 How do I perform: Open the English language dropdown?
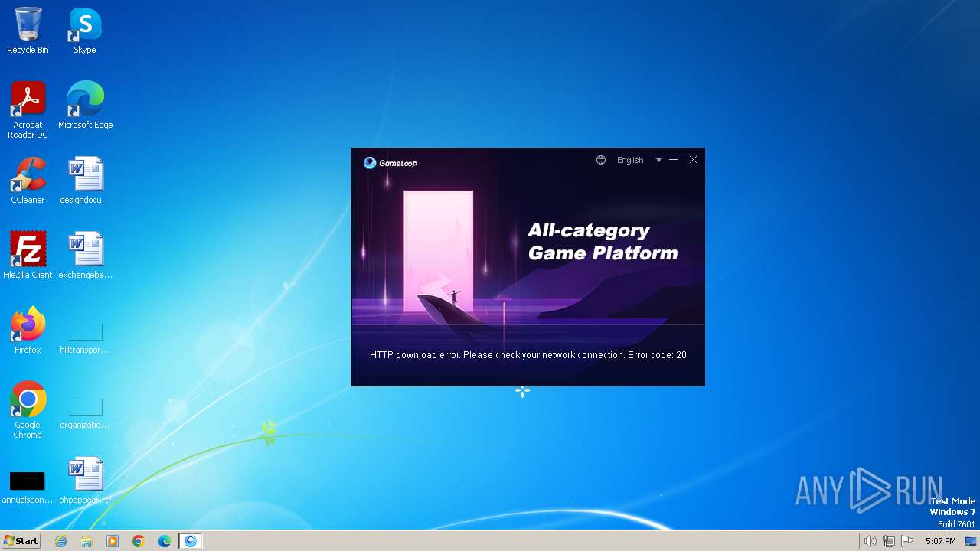(x=630, y=160)
